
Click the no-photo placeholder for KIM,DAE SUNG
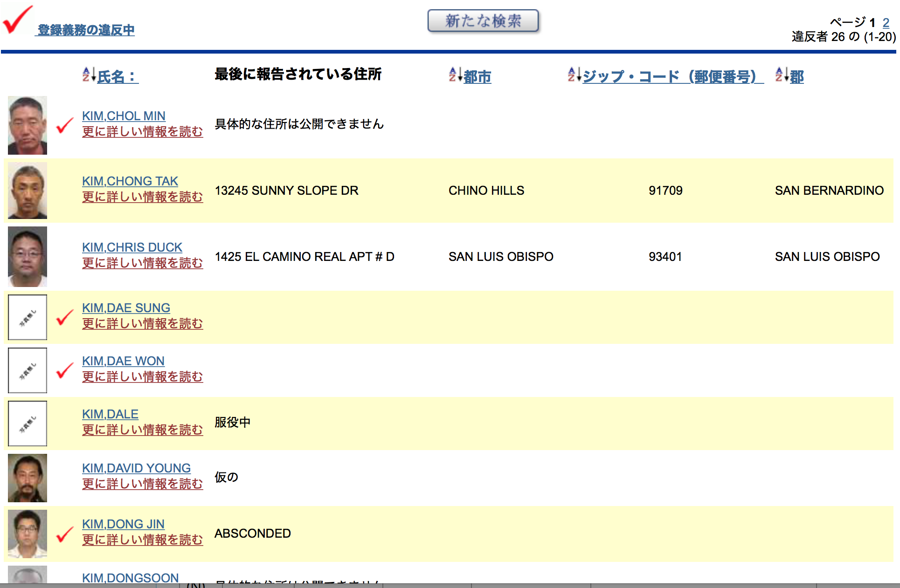tap(28, 317)
